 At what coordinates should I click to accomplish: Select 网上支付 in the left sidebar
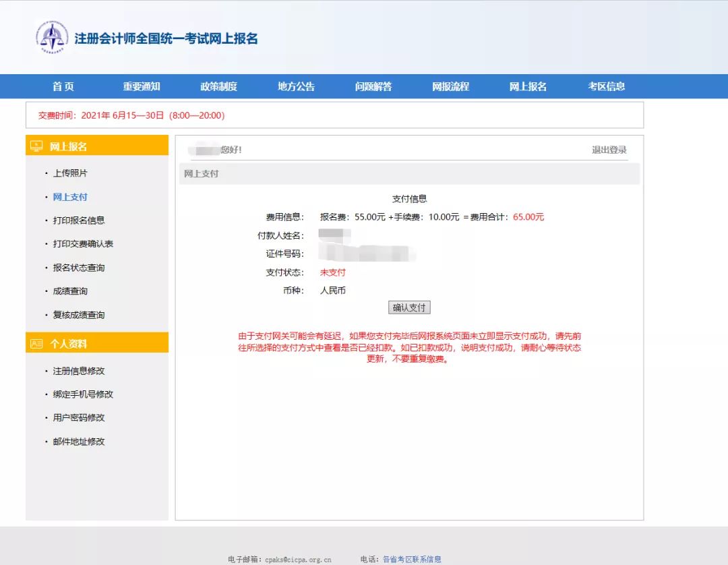pos(69,197)
